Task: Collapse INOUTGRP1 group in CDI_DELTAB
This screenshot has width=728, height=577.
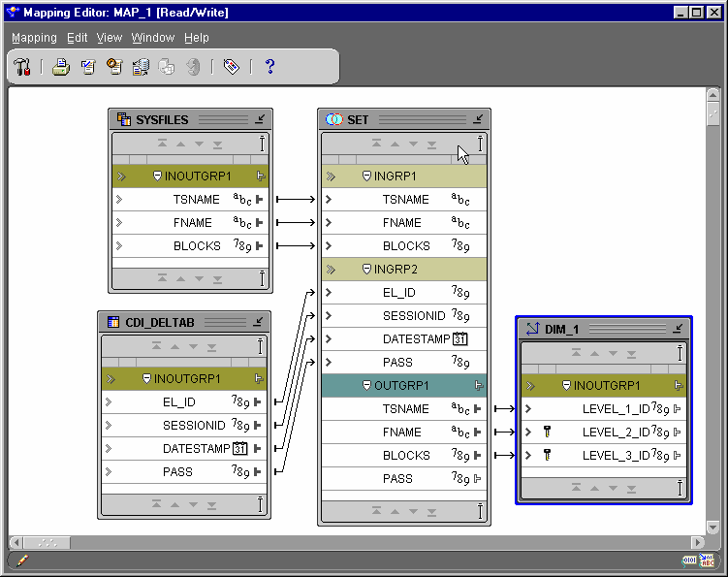Action: click(146, 378)
